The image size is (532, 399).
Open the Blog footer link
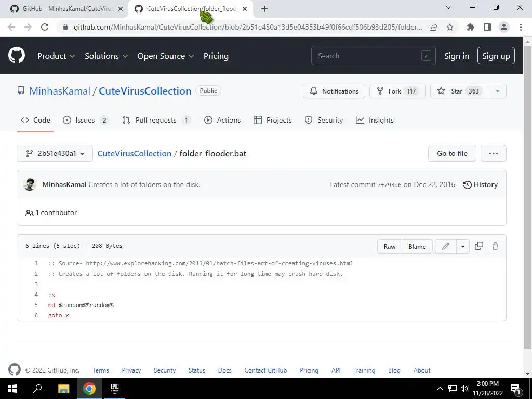(x=394, y=370)
